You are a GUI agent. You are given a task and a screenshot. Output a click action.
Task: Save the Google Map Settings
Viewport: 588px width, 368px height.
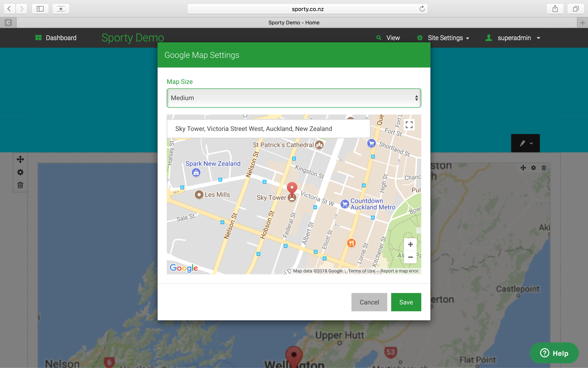tap(406, 302)
